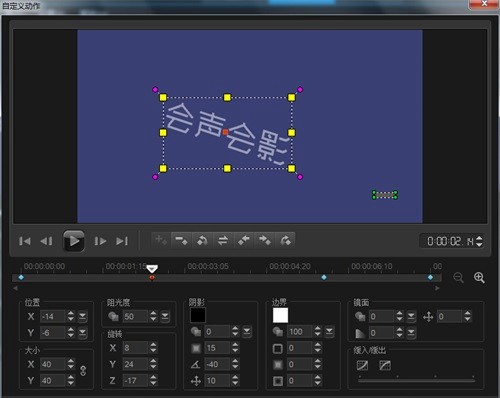Click the Add keyframe icon (plus diamond)
Viewport: 500px width, 398px height.
point(161,240)
